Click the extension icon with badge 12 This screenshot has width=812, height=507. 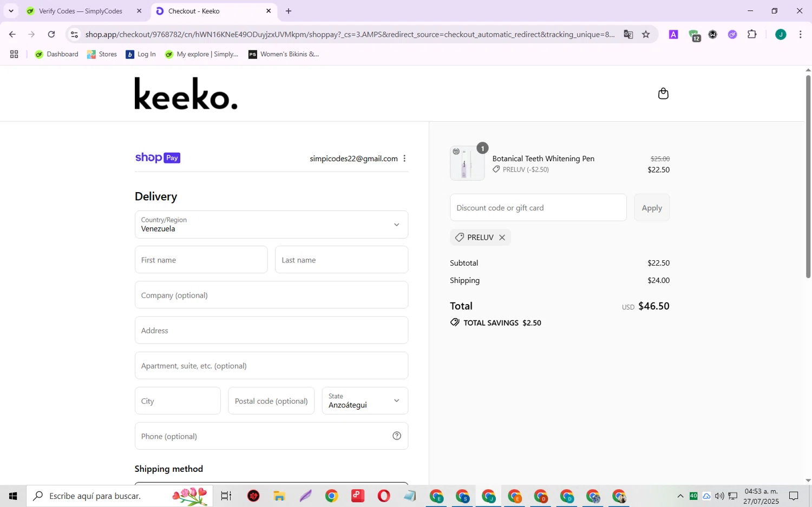(x=695, y=35)
